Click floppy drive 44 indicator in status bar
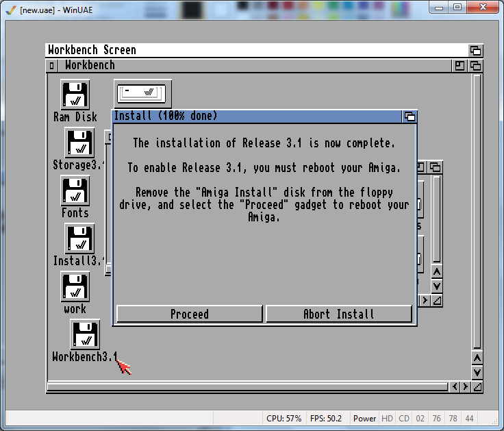 point(469,419)
